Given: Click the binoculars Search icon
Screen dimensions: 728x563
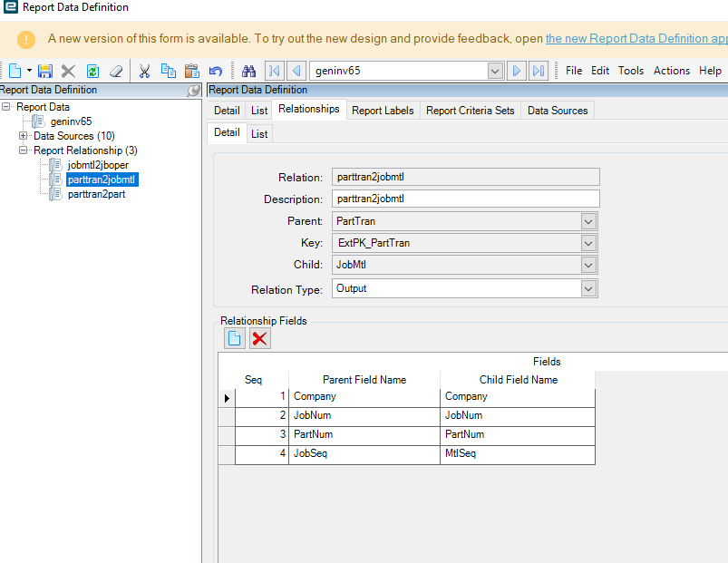Looking at the screenshot, I should 249,71.
